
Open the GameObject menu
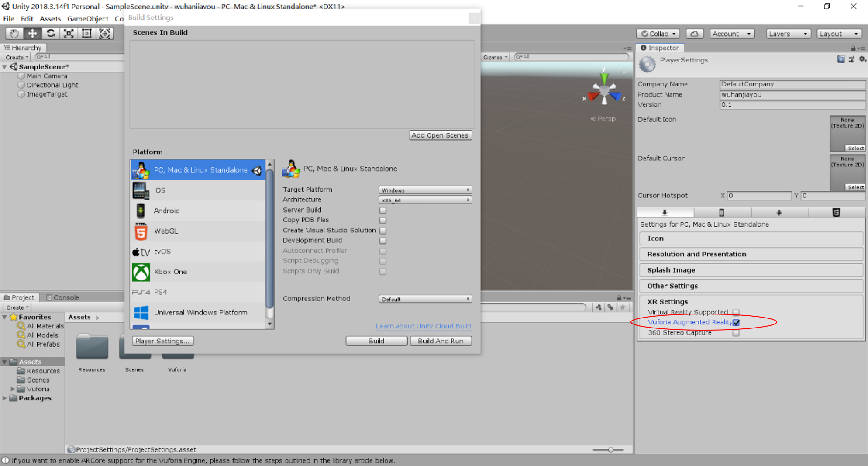(x=87, y=19)
